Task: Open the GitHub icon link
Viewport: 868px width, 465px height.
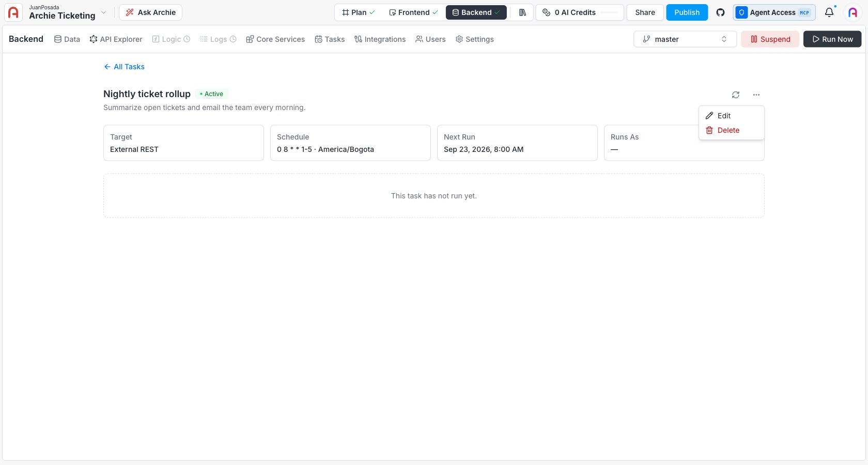Action: coord(720,12)
